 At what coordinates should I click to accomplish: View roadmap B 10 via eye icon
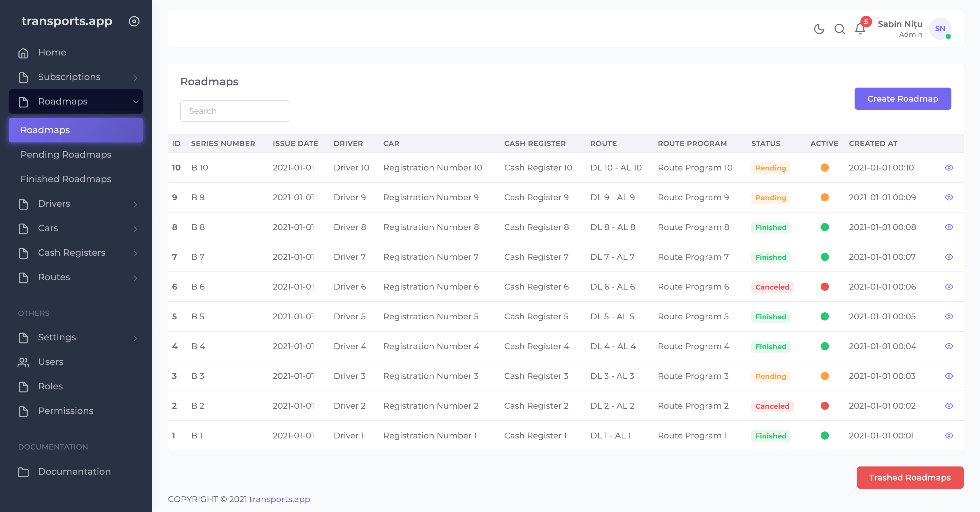[949, 168]
